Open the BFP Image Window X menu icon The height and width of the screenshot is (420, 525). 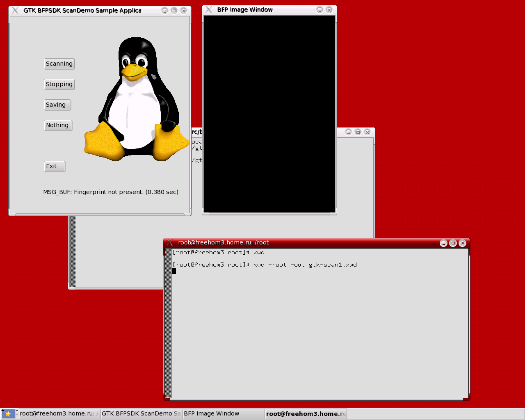pyautogui.click(x=209, y=10)
